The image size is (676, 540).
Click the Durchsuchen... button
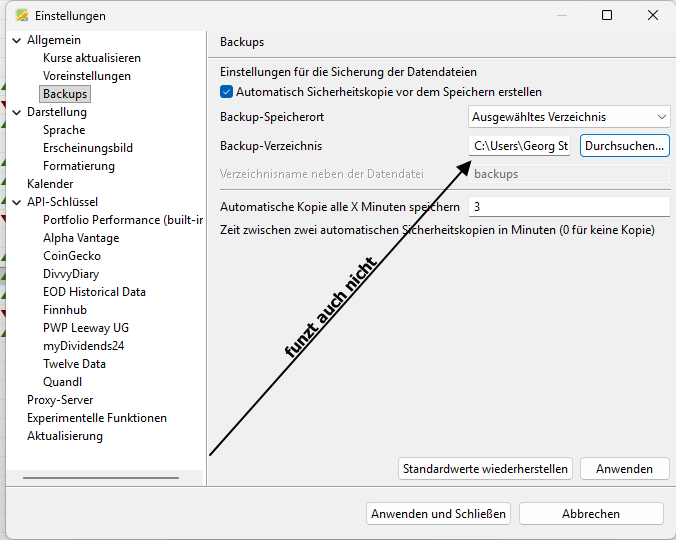[x=624, y=146]
